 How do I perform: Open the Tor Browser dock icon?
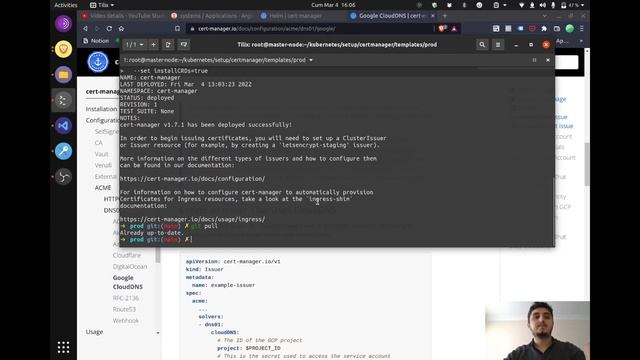63,24
